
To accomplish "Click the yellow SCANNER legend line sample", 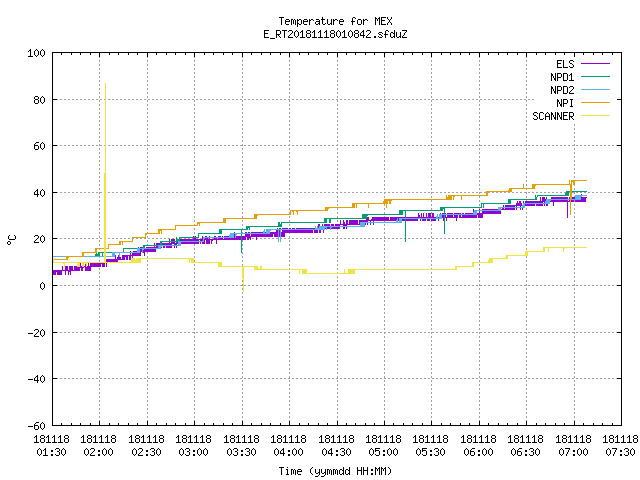I will pyautogui.click(x=596, y=116).
